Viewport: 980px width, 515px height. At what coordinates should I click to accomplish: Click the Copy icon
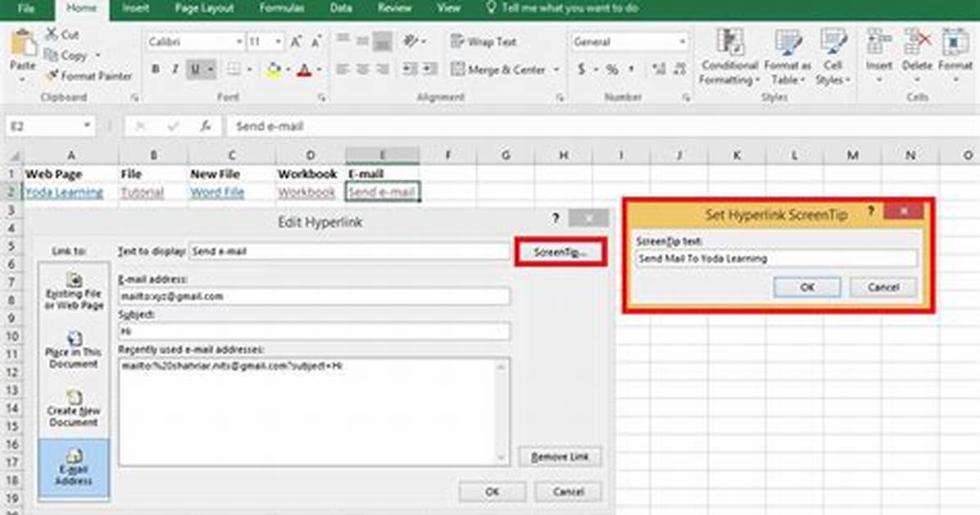point(51,56)
